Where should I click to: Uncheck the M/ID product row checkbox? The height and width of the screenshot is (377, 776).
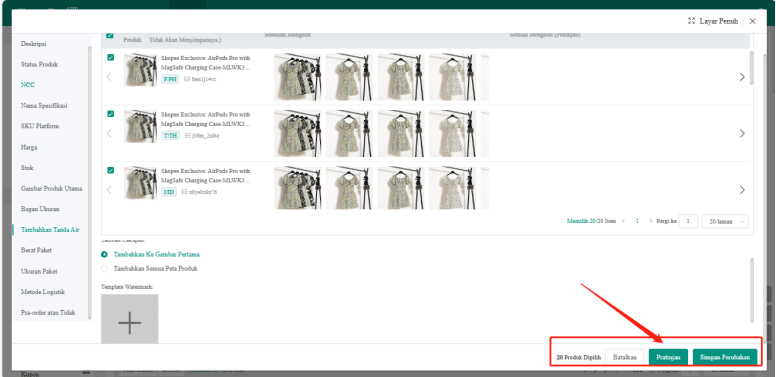tap(110, 170)
